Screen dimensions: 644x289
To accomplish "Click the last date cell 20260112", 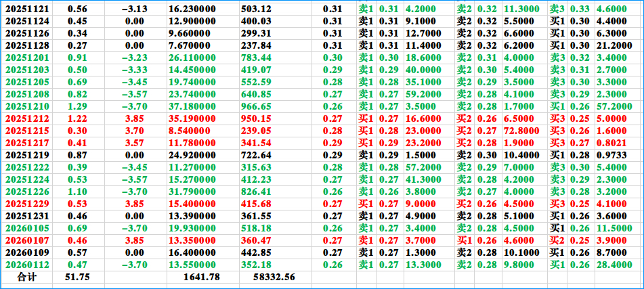I will pyautogui.click(x=27, y=265).
